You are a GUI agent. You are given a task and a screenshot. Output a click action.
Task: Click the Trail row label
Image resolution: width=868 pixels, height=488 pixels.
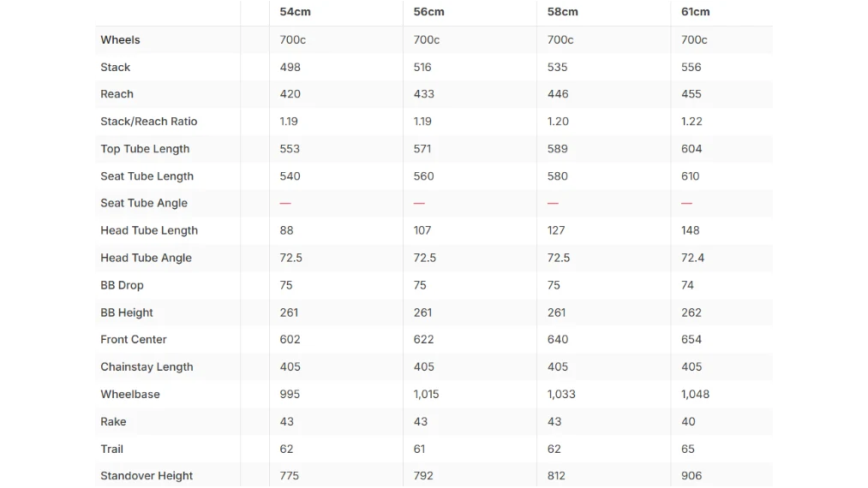coord(112,449)
